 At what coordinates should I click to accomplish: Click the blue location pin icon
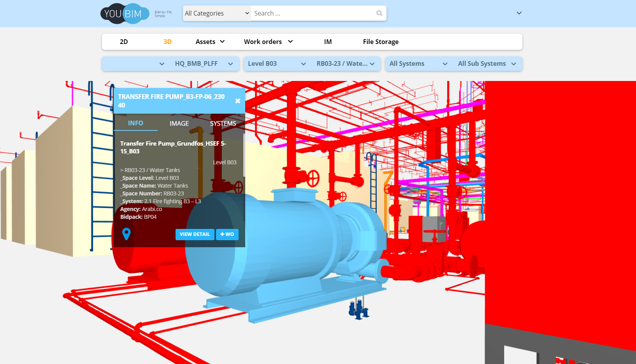126,234
